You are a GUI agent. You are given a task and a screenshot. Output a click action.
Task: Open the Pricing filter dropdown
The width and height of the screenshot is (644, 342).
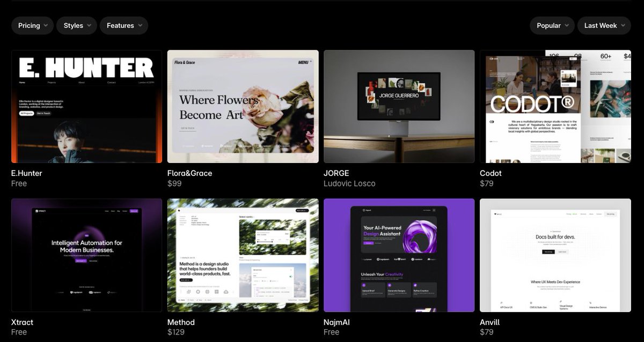32,25
